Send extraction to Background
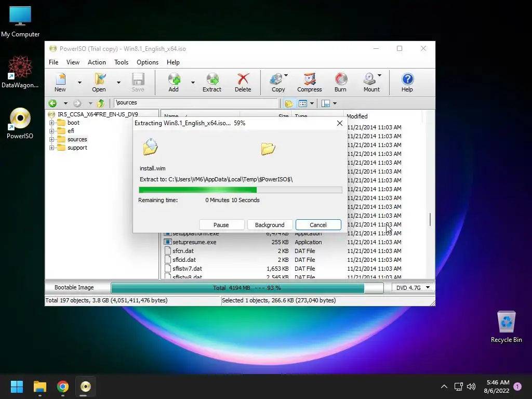 pos(270,225)
